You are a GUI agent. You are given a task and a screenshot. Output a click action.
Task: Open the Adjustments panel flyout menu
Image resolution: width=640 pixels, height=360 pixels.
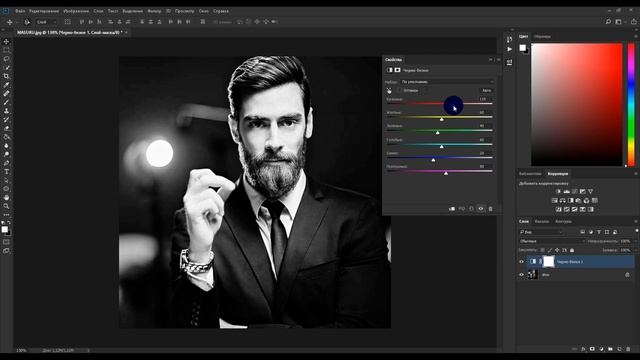[636, 174]
